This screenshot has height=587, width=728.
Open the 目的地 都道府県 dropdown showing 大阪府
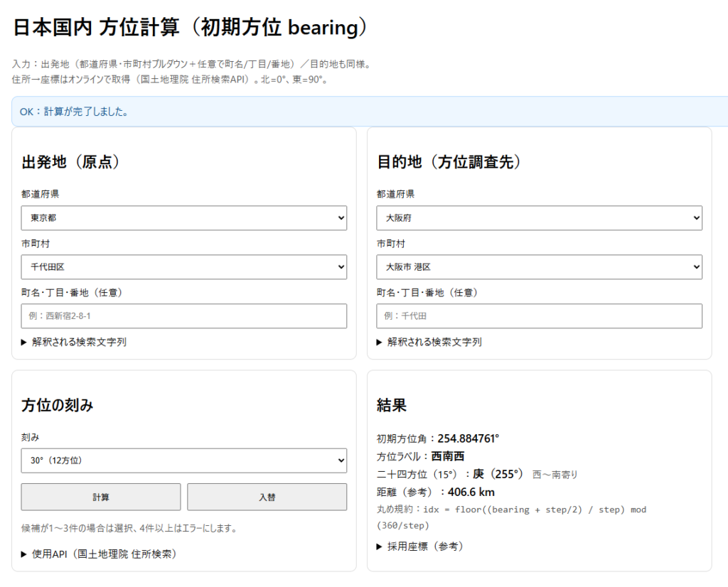[x=539, y=218]
